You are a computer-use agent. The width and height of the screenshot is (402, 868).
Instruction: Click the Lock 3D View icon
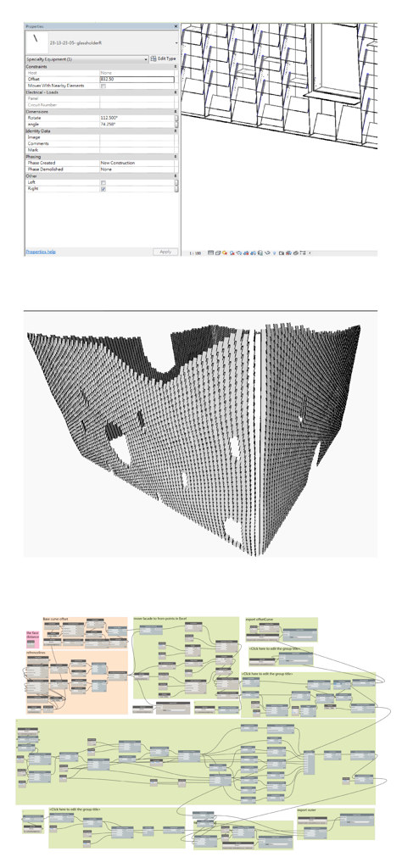[260, 253]
